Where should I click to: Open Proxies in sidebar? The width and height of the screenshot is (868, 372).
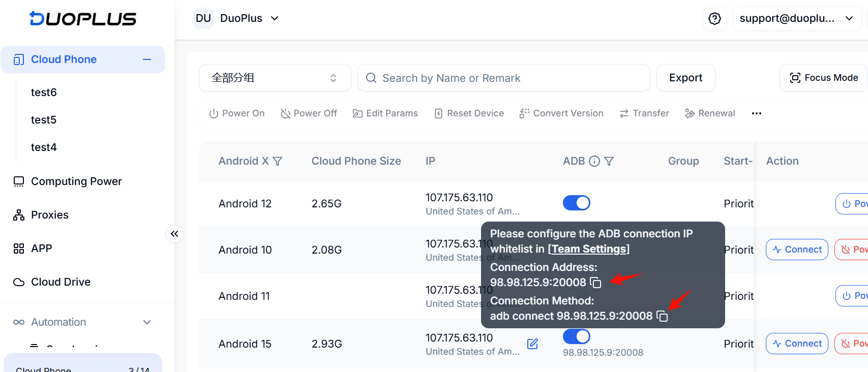(50, 215)
